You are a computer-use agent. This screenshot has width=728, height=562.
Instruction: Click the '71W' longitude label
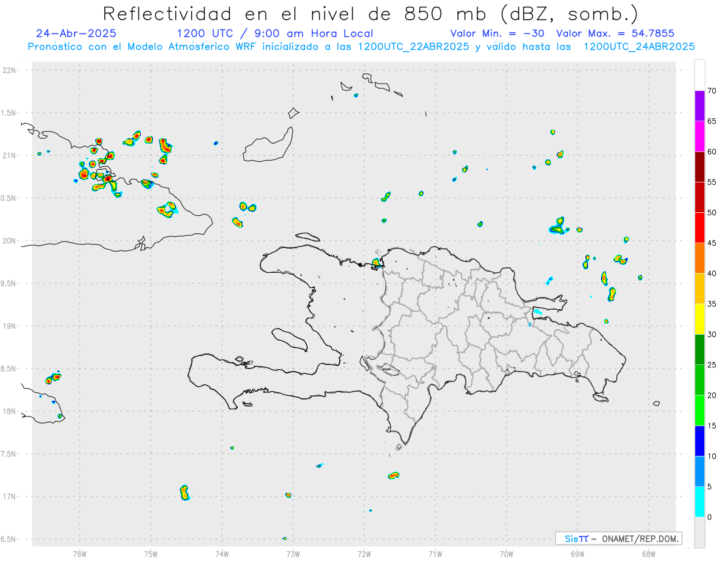(x=435, y=554)
